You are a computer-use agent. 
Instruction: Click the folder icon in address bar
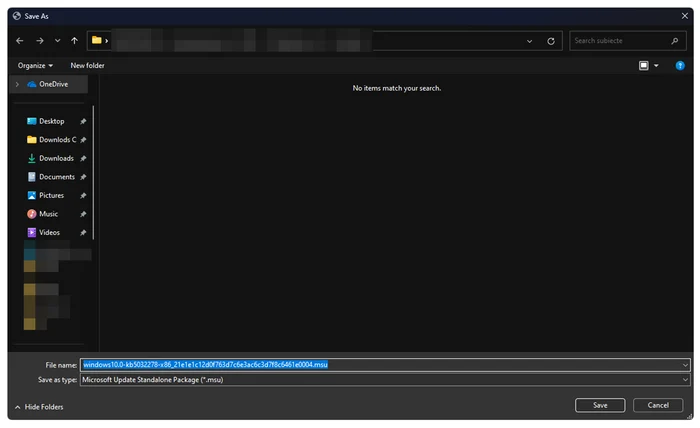click(96, 40)
